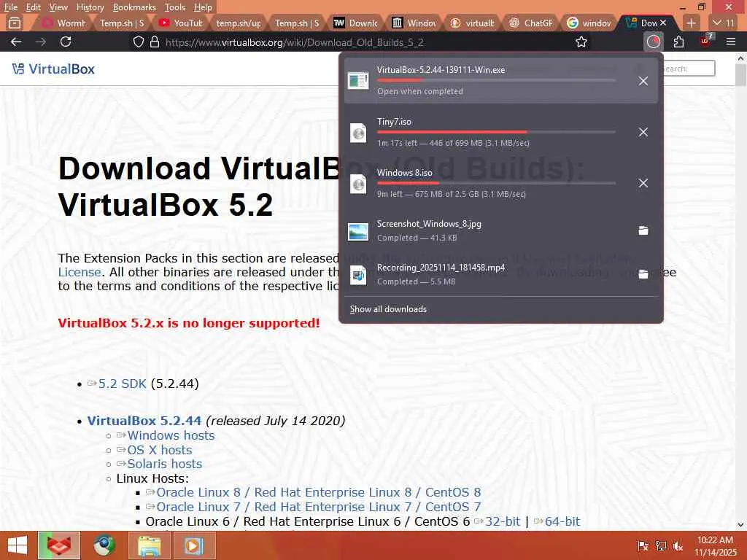Open File Explorer from the taskbar
Screen dimensions: 747x560
pos(149,545)
